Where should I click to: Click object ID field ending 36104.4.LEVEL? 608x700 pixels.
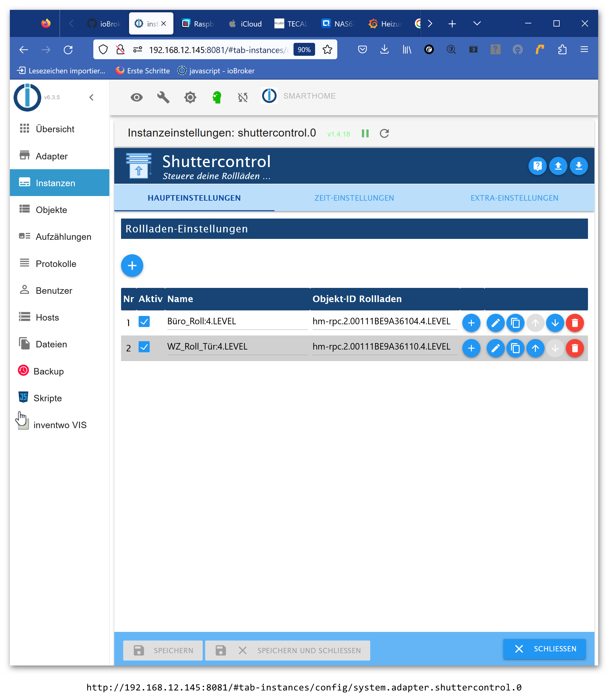tap(385, 321)
